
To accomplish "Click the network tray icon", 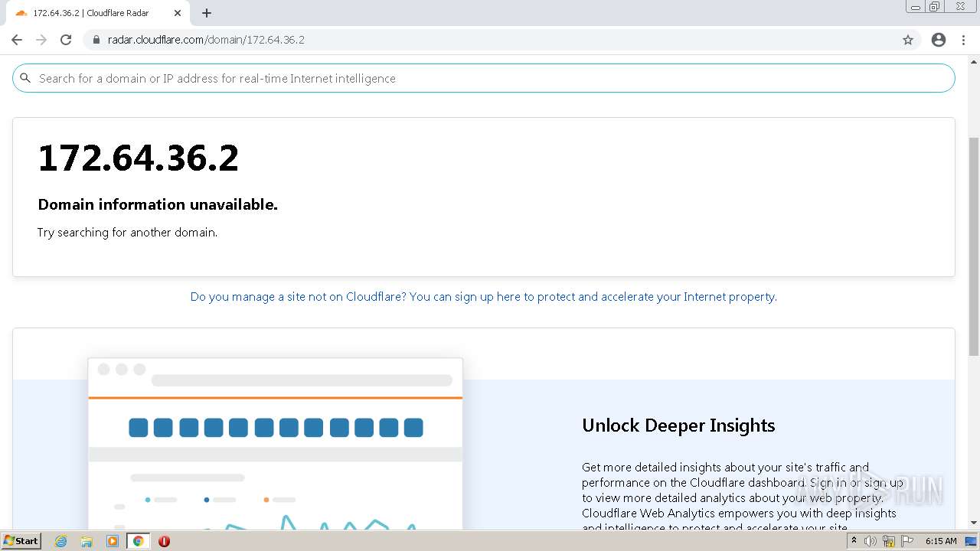I will [x=889, y=541].
